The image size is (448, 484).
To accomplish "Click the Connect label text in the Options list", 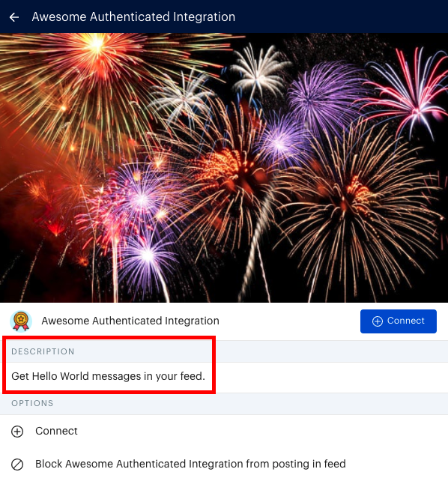I will coord(56,432).
